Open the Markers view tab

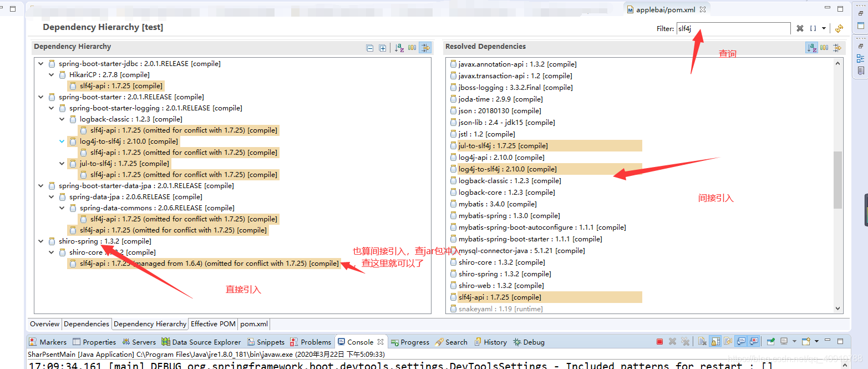pyautogui.click(x=48, y=342)
